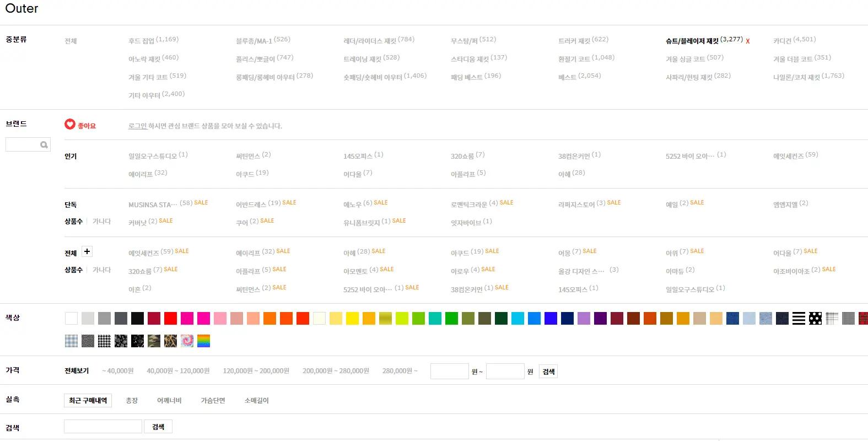This screenshot has height=441, width=868.
Task: Select the horizontal stripe pattern swatch
Action: (x=799, y=318)
